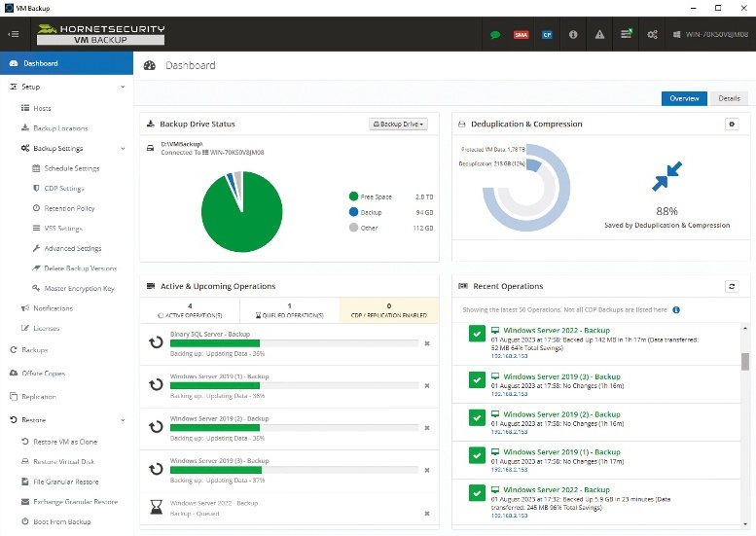Open the warning triangle alerts icon
The height and width of the screenshot is (536, 756).
click(599, 34)
